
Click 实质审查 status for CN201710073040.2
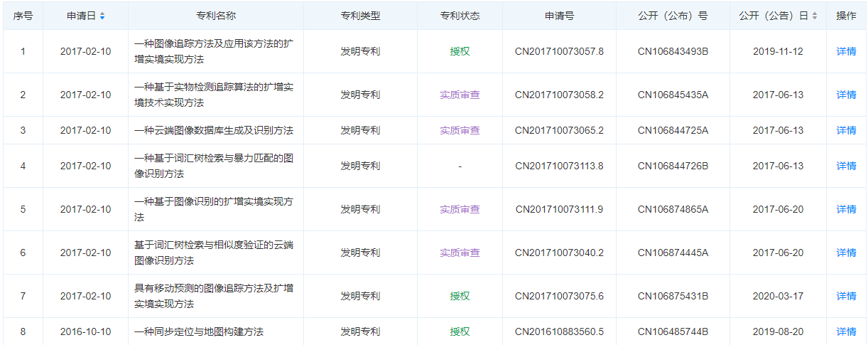[460, 253]
